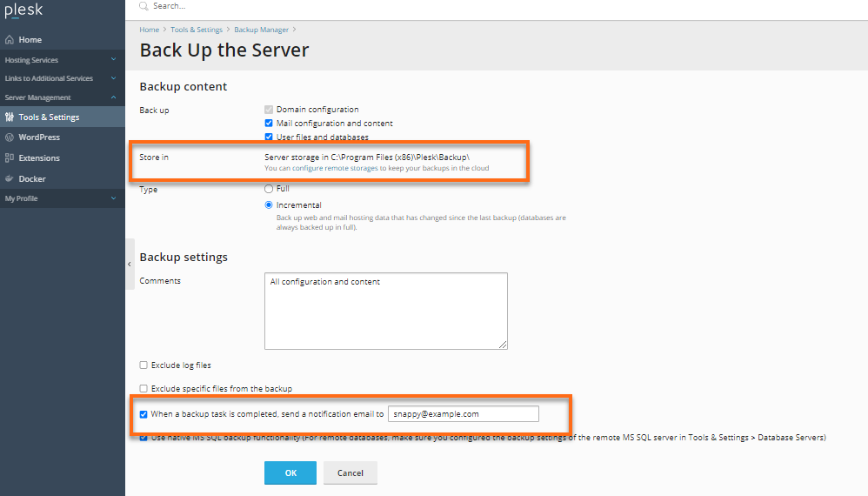Screen dimensions: 868x496
Task: Expand the My Profile section
Action: click(x=62, y=198)
